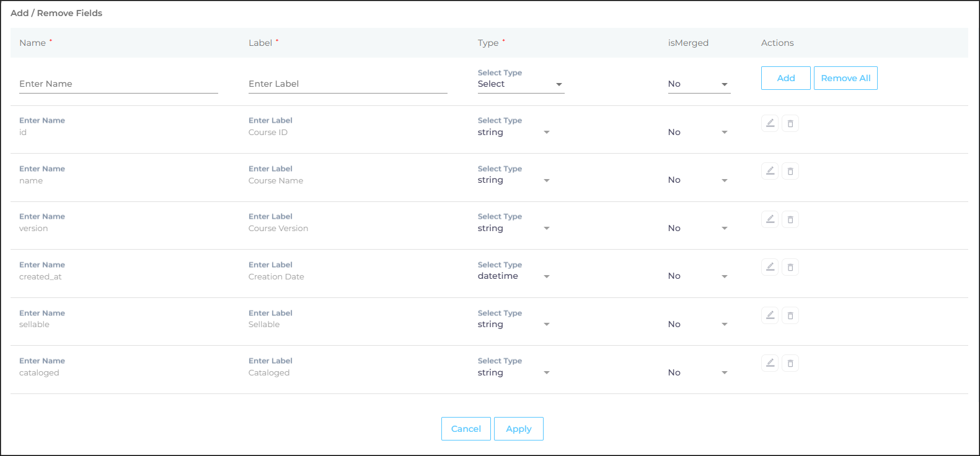
Task: Change type dropdown of Course ID row
Action: (x=513, y=133)
